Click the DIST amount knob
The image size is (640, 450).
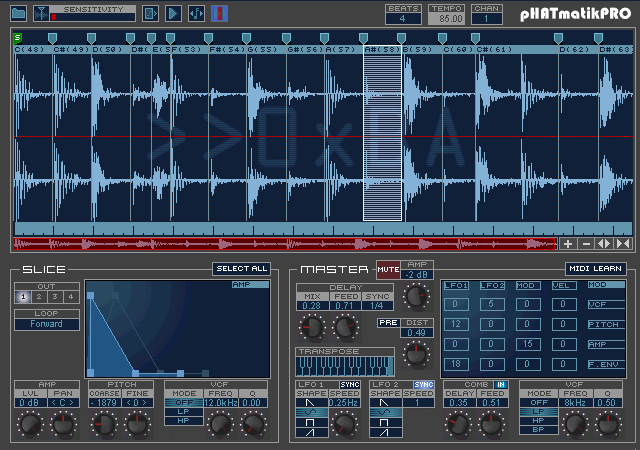pyautogui.click(x=416, y=354)
